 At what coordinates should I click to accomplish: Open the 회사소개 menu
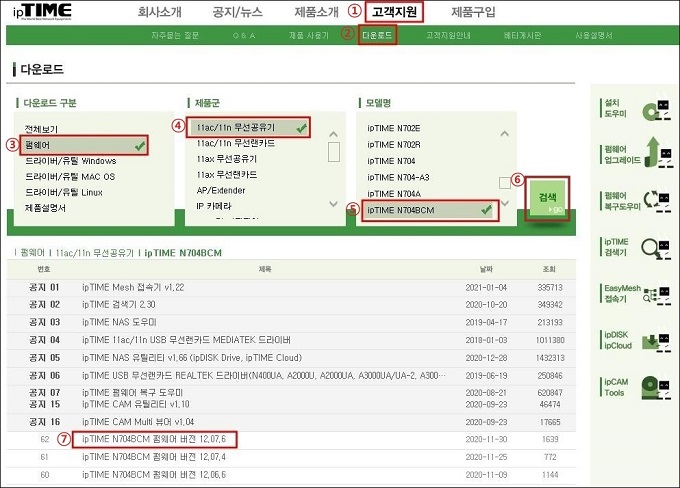pos(160,12)
